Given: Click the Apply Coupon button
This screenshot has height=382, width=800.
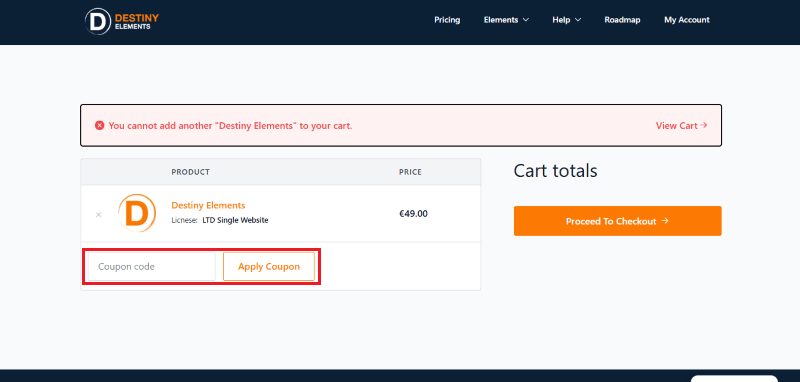Looking at the screenshot, I should click(269, 266).
